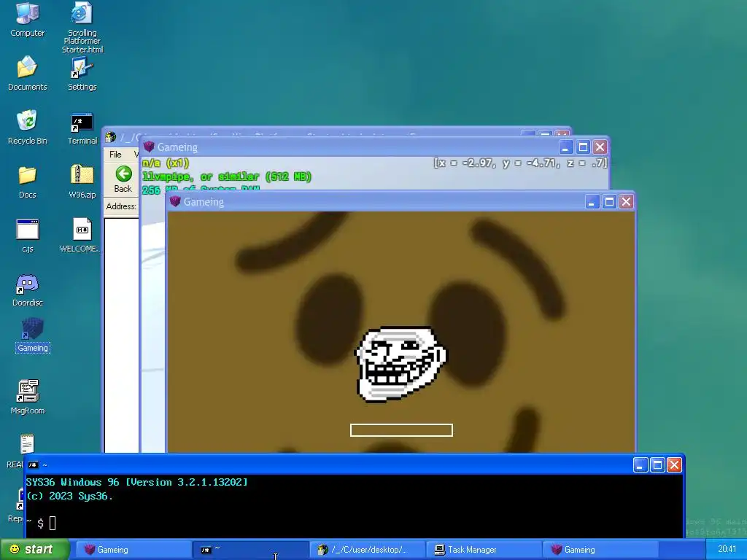Click the back Gameing window's purple title icon
The width and height of the screenshot is (747, 560).
pos(149,147)
